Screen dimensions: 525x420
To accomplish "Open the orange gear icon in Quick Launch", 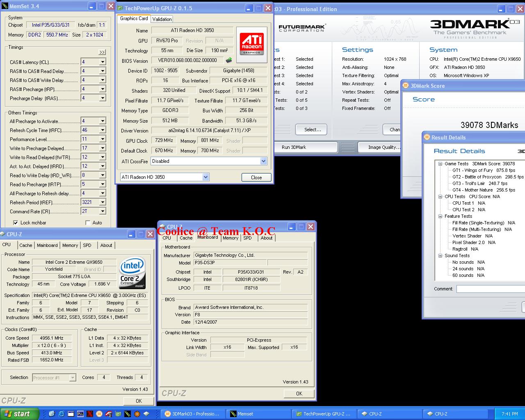I will tap(137, 414).
